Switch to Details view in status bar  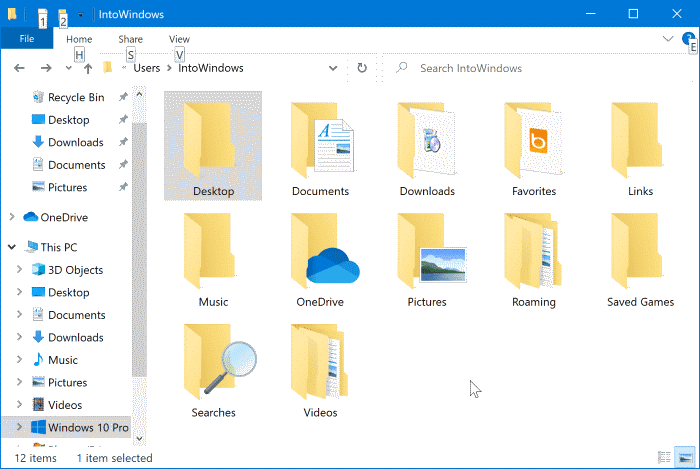[665, 458]
